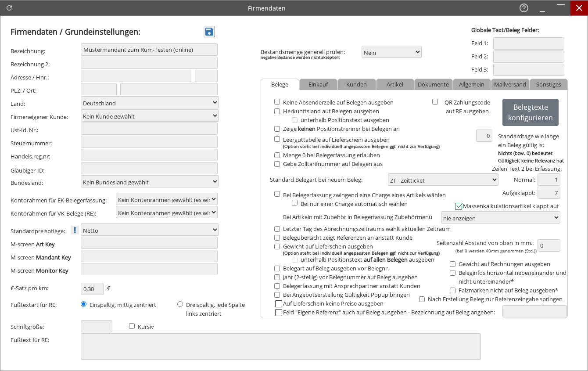Switch to the Einkauf tab
Image resolution: width=588 pixels, height=371 pixels.
tap(318, 84)
